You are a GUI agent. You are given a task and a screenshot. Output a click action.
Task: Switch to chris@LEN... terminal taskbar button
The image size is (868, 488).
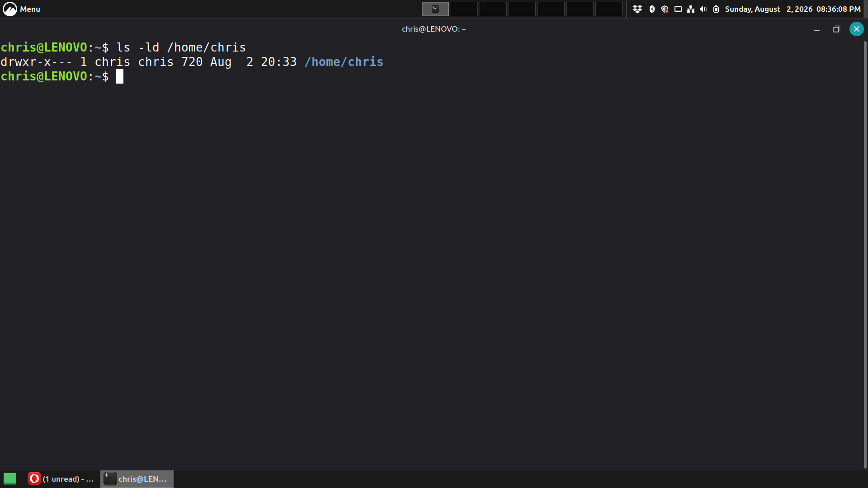pos(137,479)
